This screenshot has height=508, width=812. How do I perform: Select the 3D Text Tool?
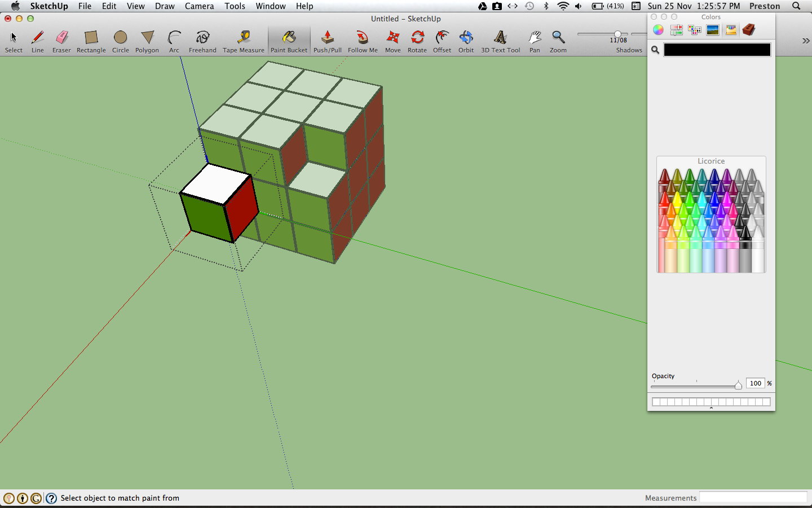pos(500,37)
